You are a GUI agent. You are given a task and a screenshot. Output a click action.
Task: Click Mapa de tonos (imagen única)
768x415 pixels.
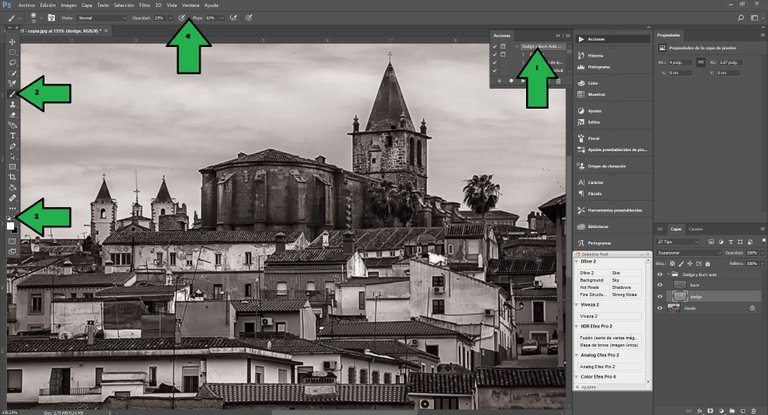pos(609,345)
